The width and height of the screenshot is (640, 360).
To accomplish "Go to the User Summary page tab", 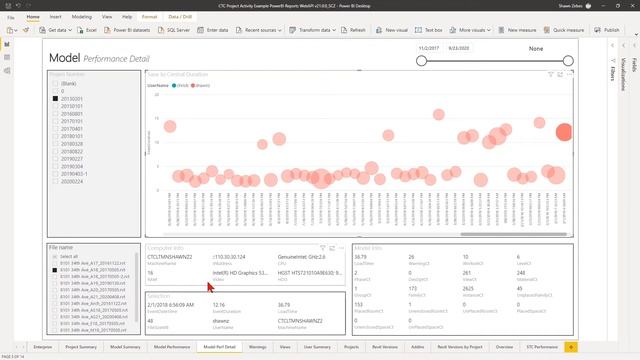I will [317, 347].
